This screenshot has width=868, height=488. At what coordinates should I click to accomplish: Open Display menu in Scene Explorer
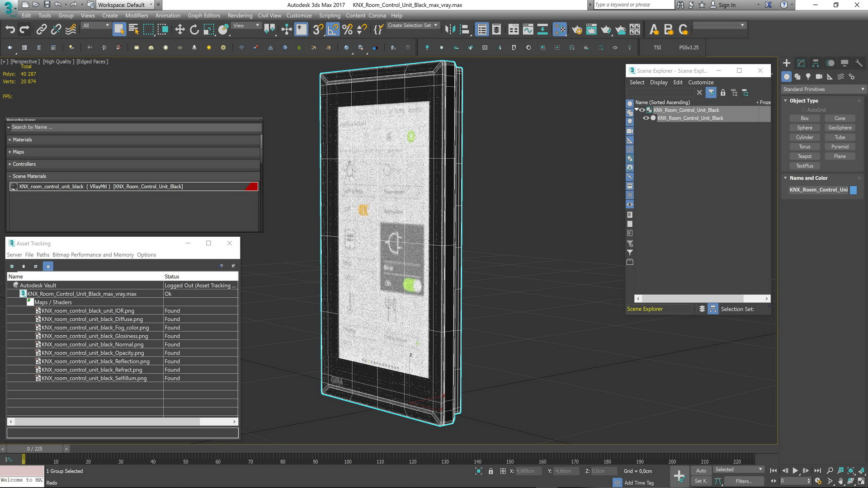[x=659, y=82]
